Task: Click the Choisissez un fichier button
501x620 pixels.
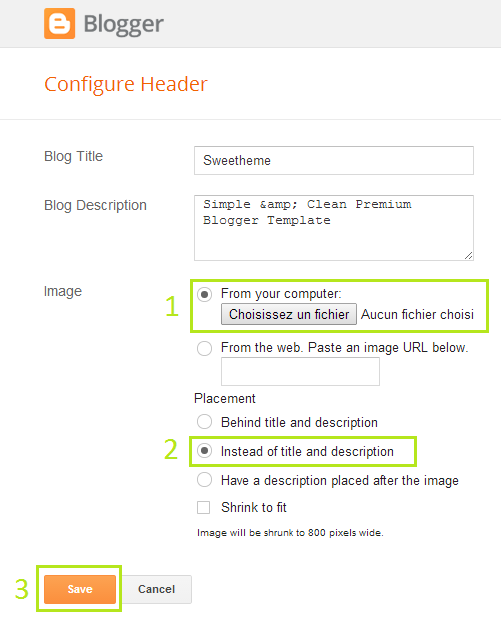Action: (289, 314)
